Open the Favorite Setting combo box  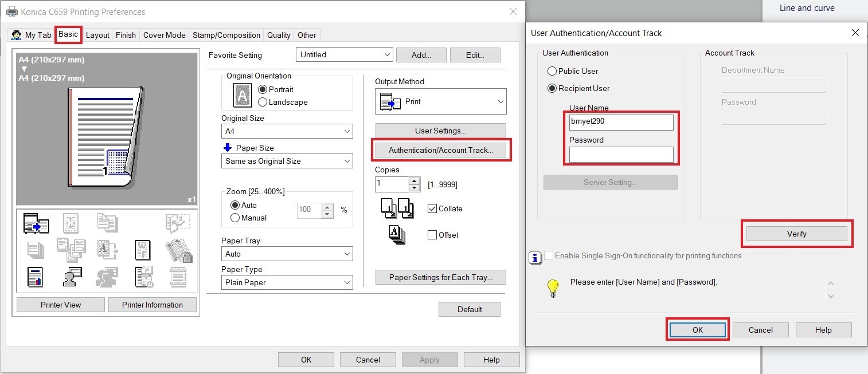pos(344,55)
